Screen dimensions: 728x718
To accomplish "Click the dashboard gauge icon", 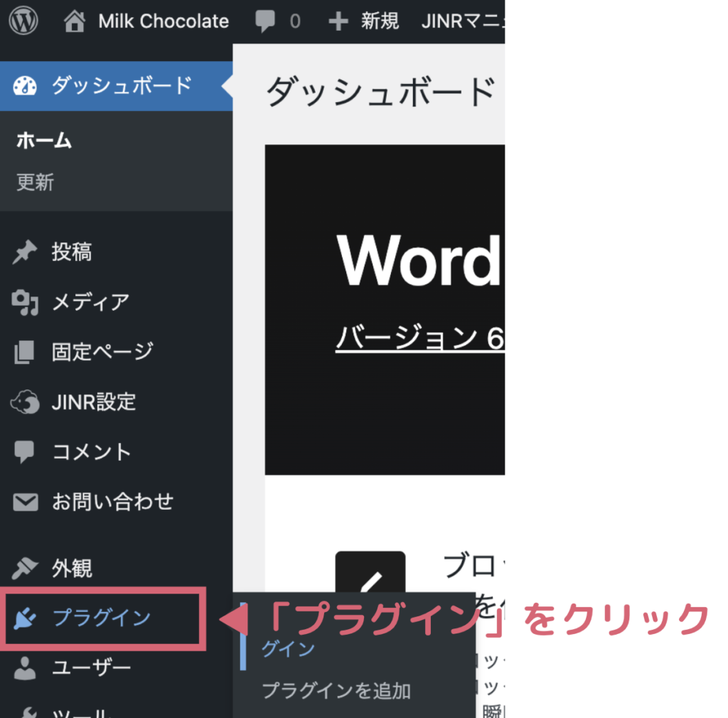I will click(25, 86).
